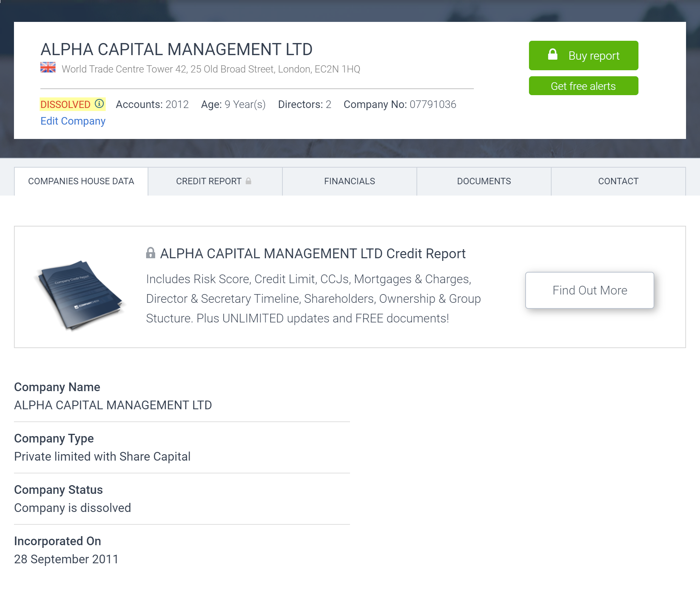700x592 pixels.
Task: Click the Incorporated On field label
Action: [58, 541]
